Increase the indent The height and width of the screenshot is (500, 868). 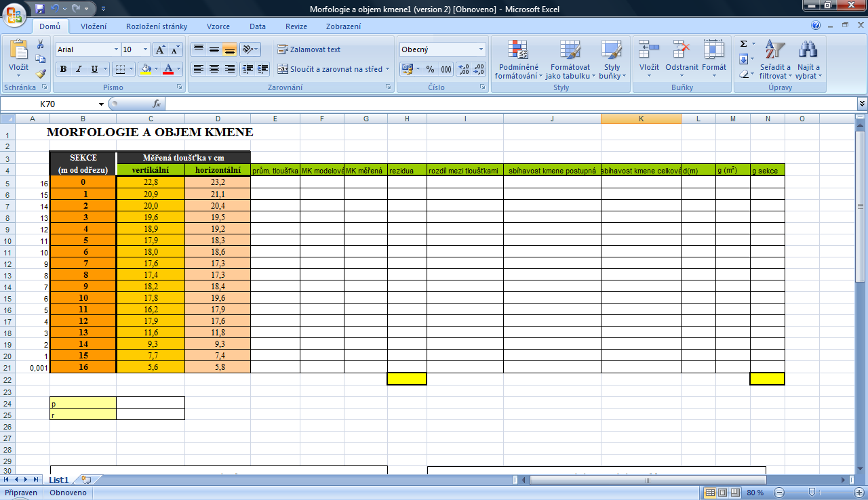pyautogui.click(x=263, y=69)
